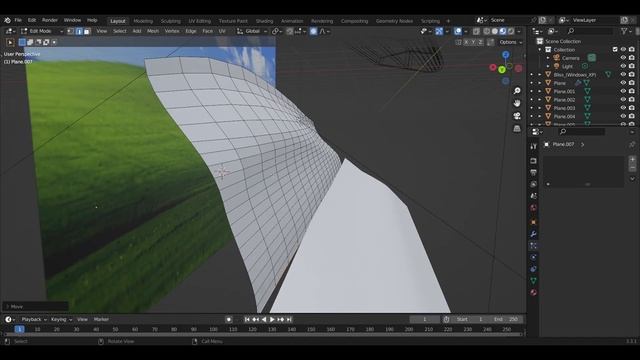
Task: Open the Object Constraints tab icon
Action: click(x=533, y=269)
